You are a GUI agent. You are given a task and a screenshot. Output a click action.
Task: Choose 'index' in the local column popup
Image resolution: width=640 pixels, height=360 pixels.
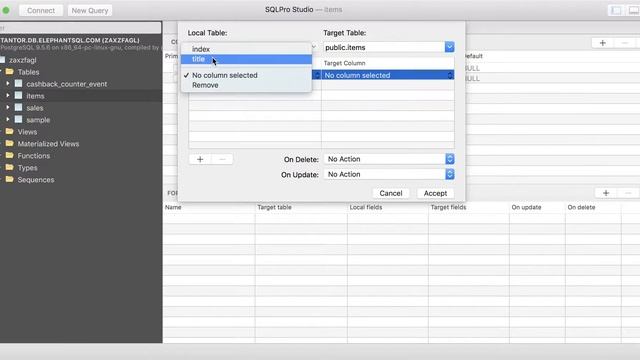click(246, 49)
